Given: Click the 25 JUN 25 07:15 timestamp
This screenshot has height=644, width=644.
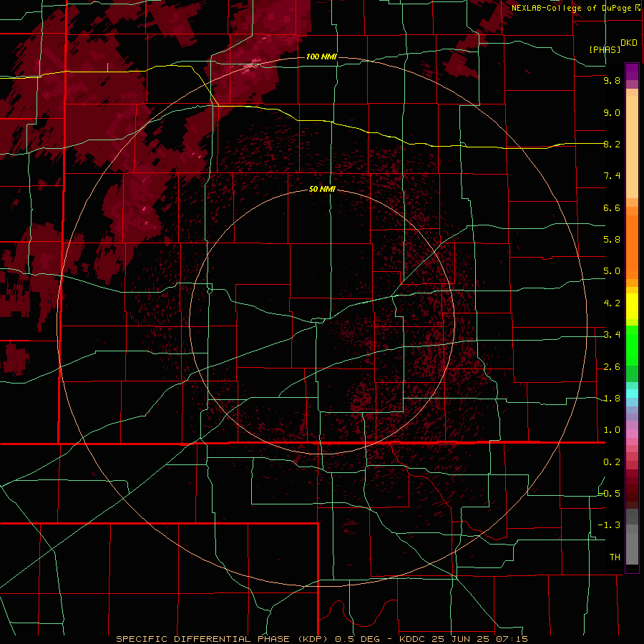Looking at the screenshot, I should (479, 639).
